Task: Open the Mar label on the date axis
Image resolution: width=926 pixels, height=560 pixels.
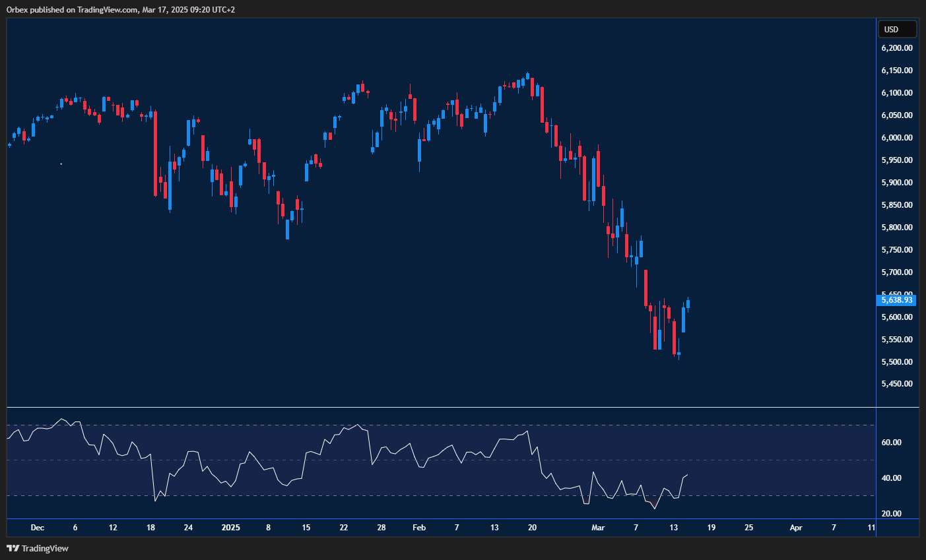Action: [x=598, y=528]
